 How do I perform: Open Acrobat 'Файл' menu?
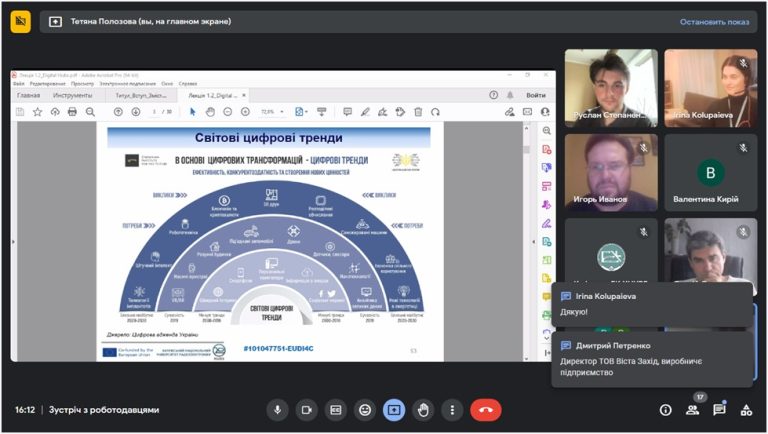tap(19, 84)
